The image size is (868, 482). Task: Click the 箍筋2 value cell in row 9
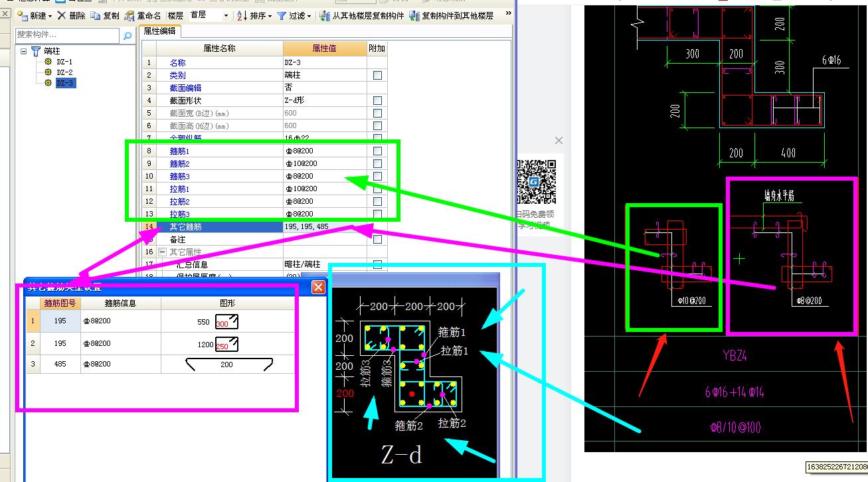(x=325, y=164)
